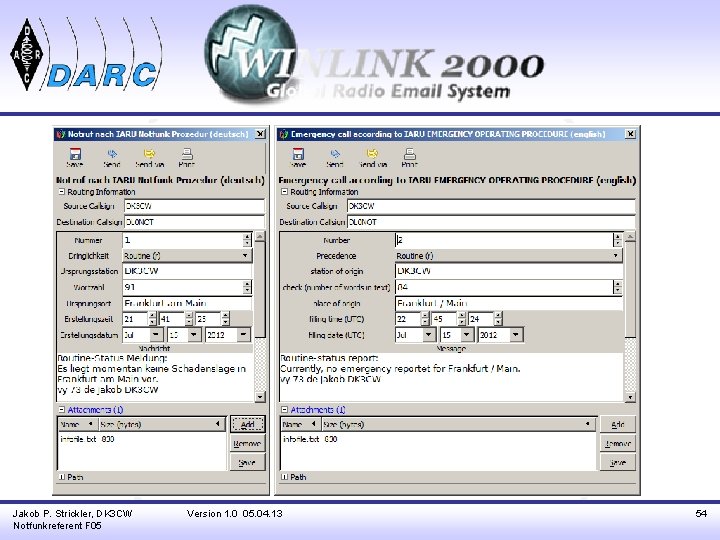Select infofile.txt attachment in German form
The height and width of the screenshot is (540, 720).
click(x=87, y=439)
